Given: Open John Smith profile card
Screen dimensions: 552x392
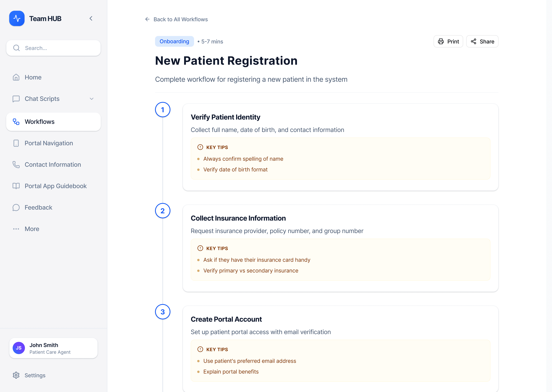Looking at the screenshot, I should [x=53, y=348].
